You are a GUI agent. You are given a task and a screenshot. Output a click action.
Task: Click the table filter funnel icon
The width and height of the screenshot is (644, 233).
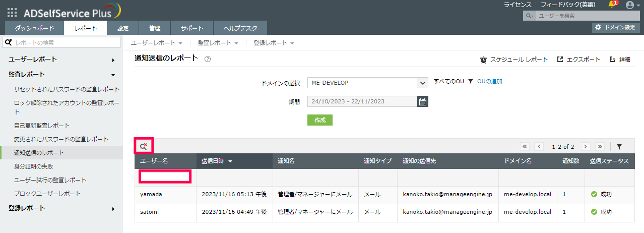[619, 147]
